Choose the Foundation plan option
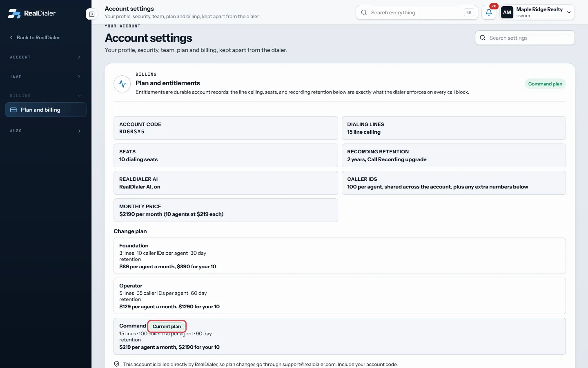 pyautogui.click(x=339, y=256)
